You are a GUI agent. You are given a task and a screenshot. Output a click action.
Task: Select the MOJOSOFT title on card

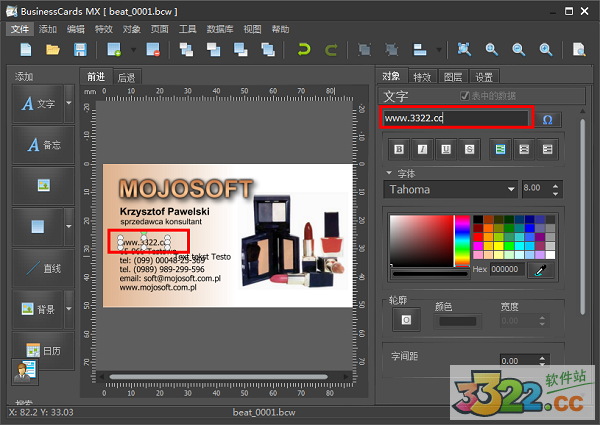(186, 189)
